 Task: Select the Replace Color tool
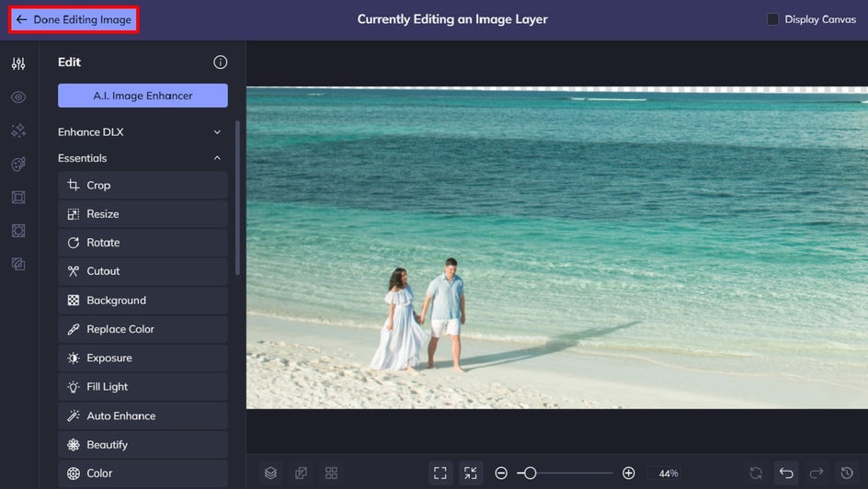(143, 329)
